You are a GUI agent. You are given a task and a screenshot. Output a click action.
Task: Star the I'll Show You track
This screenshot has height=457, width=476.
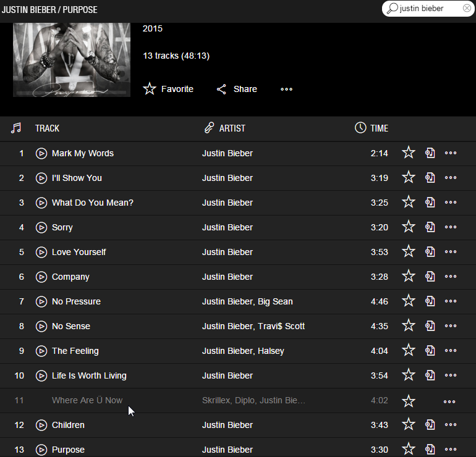pos(409,177)
